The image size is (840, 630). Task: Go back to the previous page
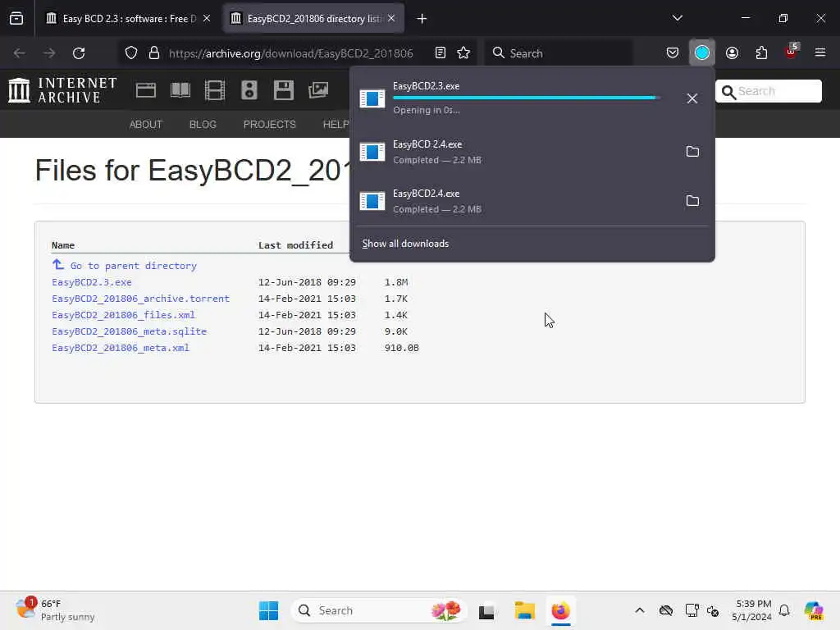click(x=20, y=53)
